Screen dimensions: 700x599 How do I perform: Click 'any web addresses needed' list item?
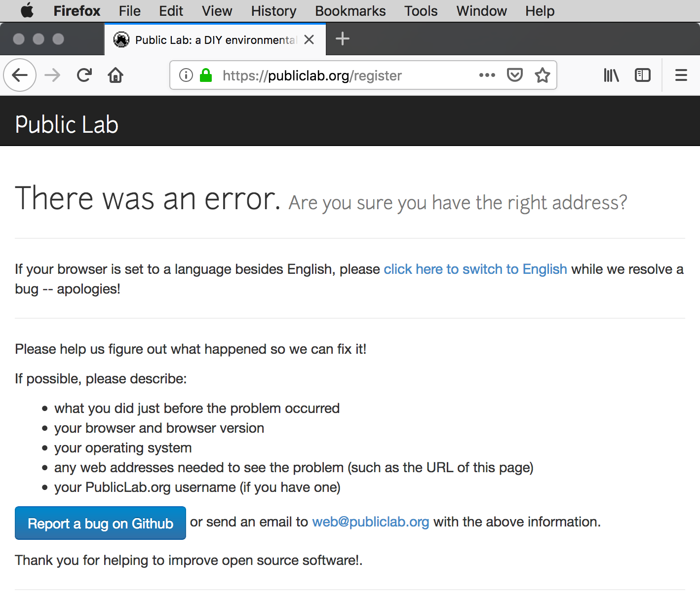[294, 467]
